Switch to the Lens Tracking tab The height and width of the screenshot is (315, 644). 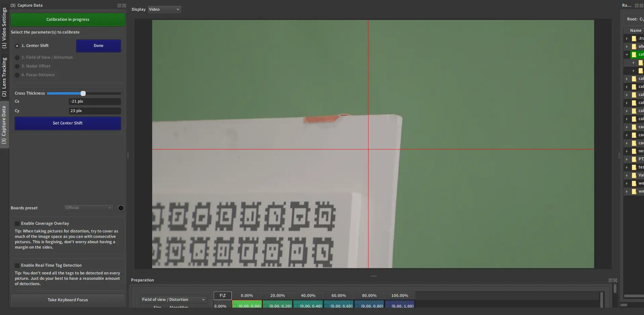point(4,77)
